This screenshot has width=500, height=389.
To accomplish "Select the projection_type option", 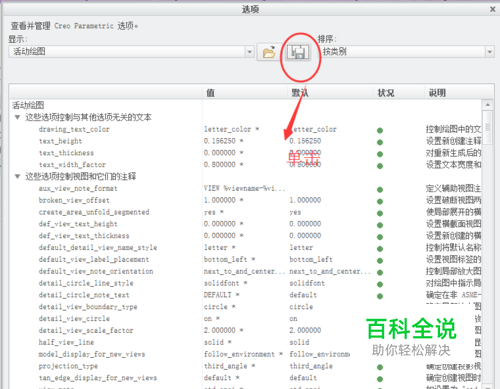I will point(68,366).
